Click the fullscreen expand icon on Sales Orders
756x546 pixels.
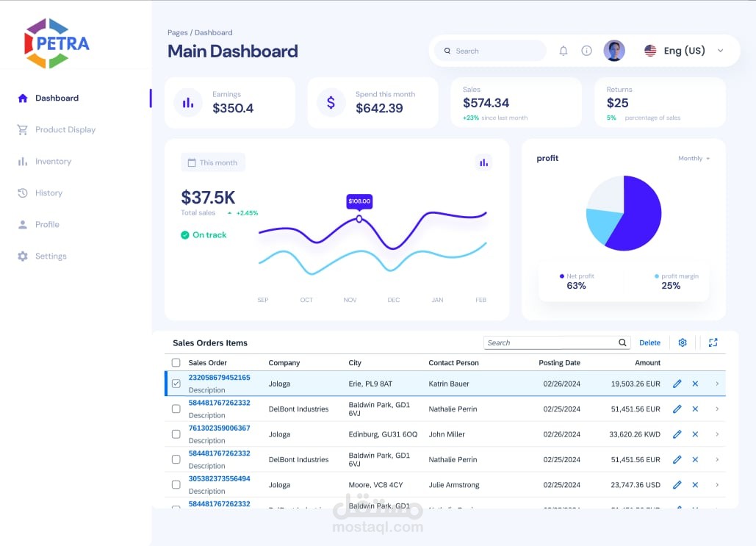click(713, 342)
